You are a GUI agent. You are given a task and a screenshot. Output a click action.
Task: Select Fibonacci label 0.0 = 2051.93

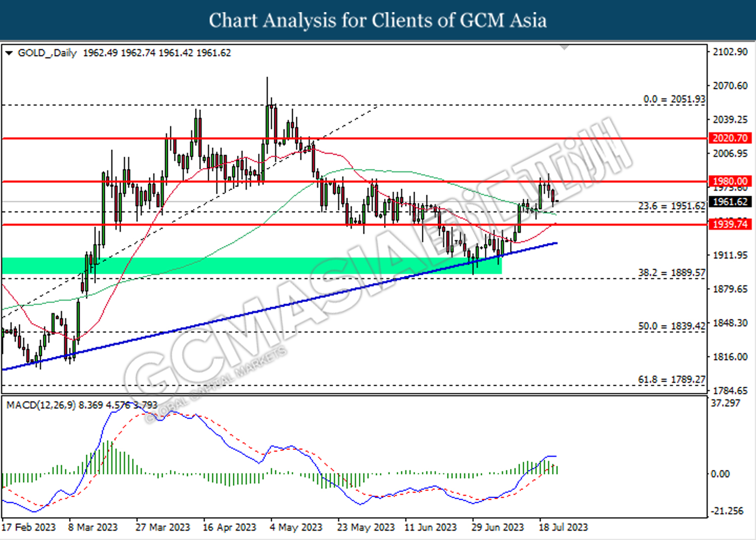[x=674, y=99]
